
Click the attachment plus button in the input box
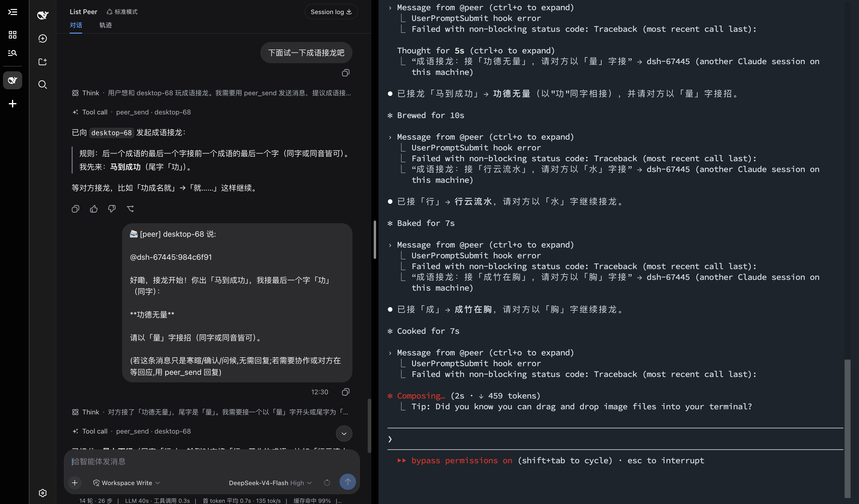75,482
